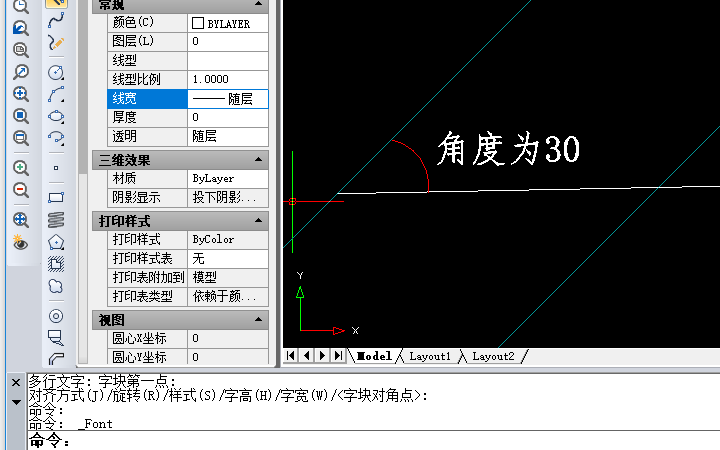The height and width of the screenshot is (450, 720).
Task: Open the 颜色 BYLAYER value dropdown
Action: coord(228,23)
